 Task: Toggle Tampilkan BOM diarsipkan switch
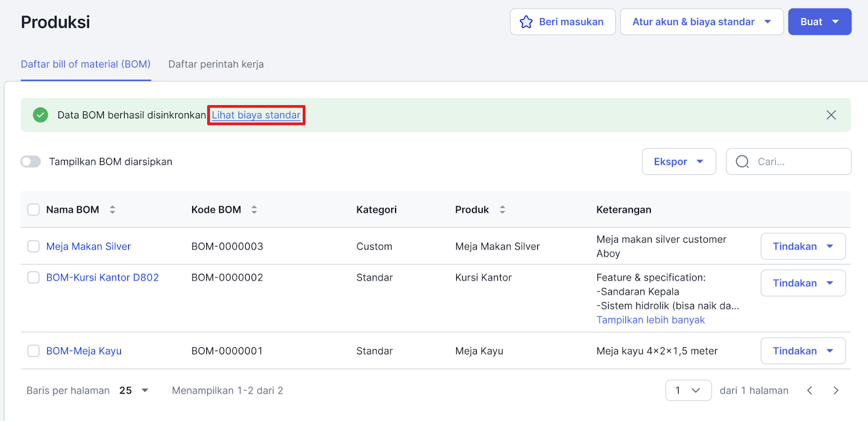(x=31, y=162)
